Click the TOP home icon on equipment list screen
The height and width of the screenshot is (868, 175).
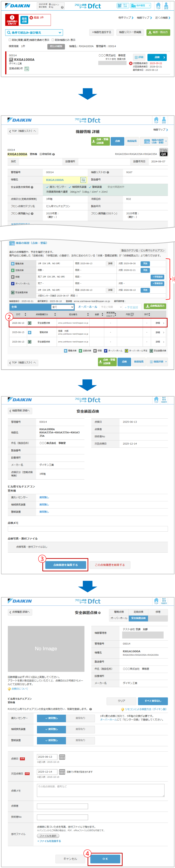coord(158,6)
